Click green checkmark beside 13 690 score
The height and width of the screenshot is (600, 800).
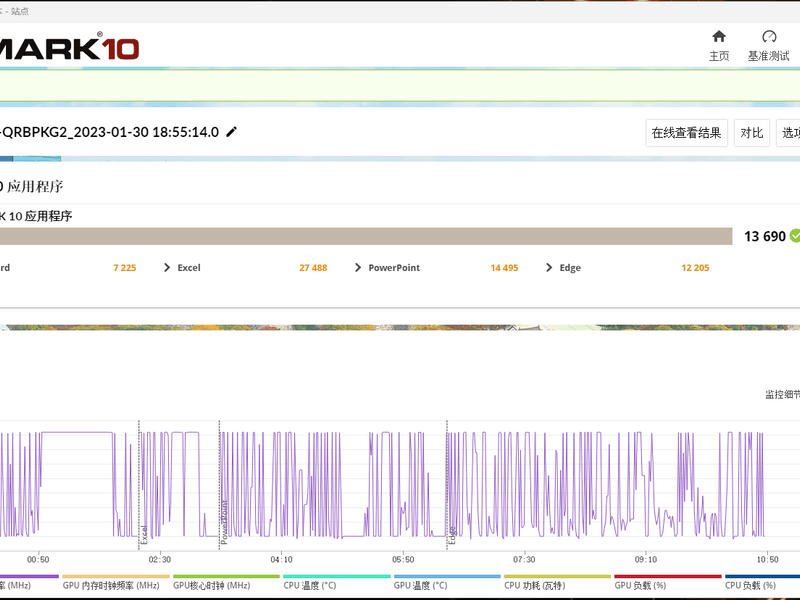[x=795, y=236]
